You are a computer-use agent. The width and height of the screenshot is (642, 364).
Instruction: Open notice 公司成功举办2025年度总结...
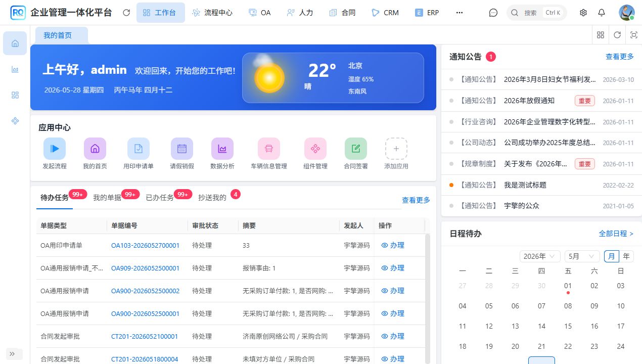[550, 143]
